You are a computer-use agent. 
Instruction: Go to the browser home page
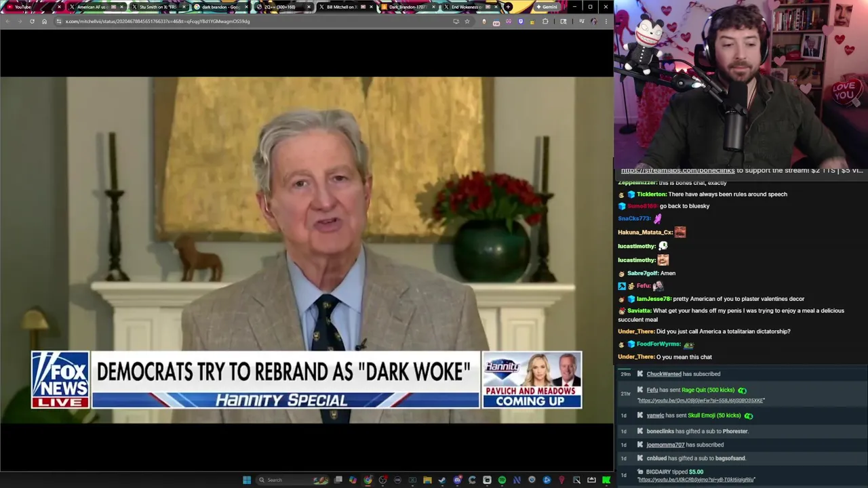[x=44, y=21]
